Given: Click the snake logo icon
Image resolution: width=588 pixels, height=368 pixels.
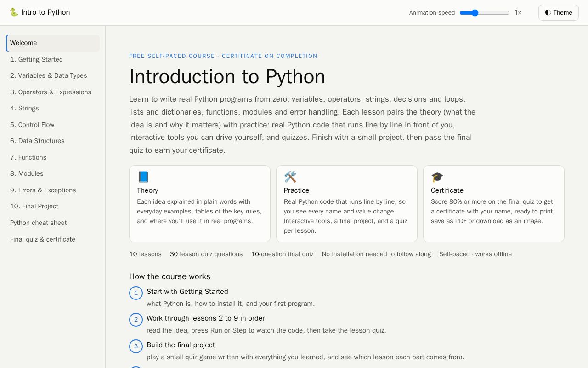Looking at the screenshot, I should click(14, 12).
